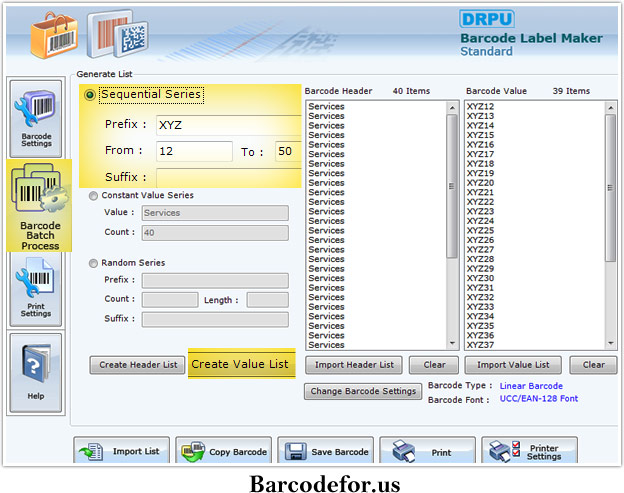Open Barcode Settings in sidebar

[36, 119]
